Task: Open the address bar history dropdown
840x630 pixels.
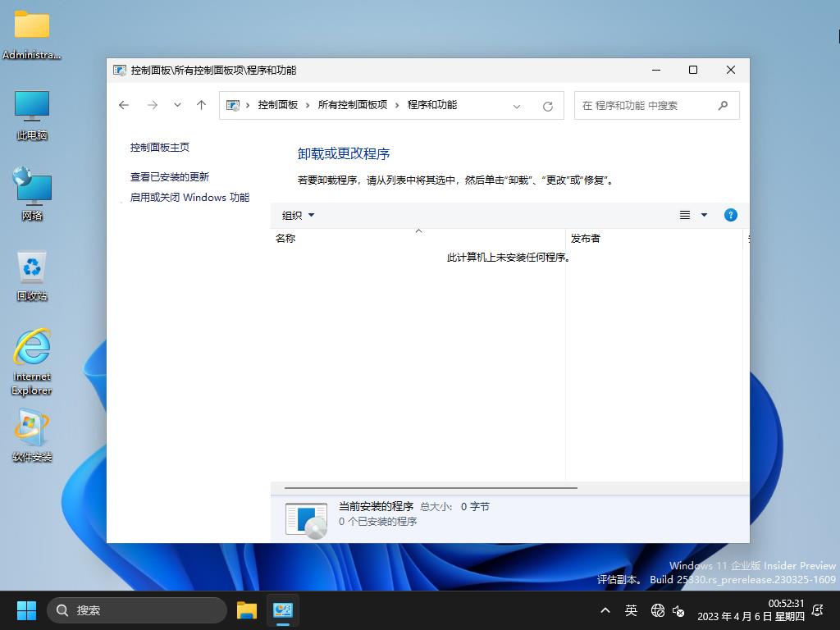Action: pos(517,106)
